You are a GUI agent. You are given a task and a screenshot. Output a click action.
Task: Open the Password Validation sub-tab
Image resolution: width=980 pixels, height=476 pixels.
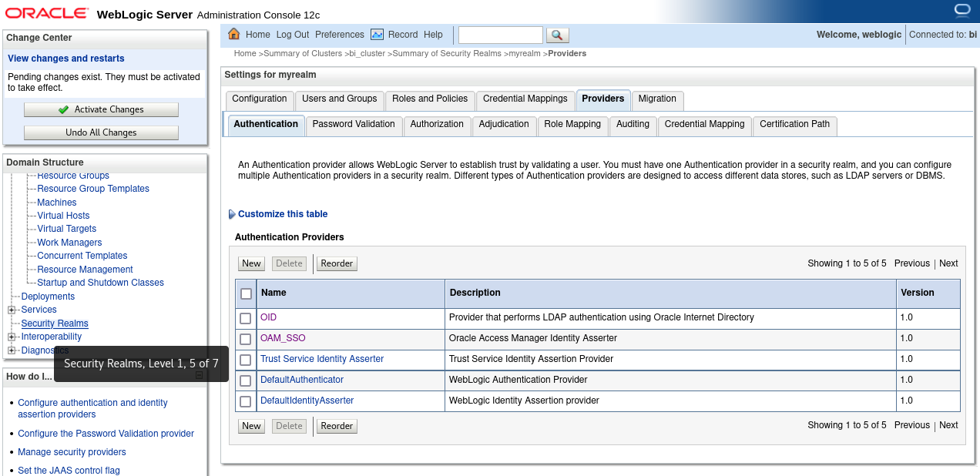tap(354, 125)
